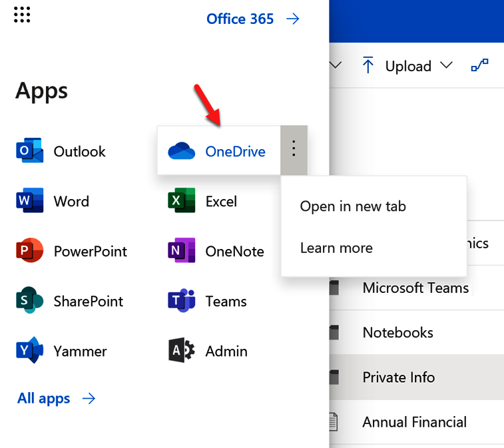Click the Microsoft Teams folder icon
Image resolution: width=504 pixels, height=448 pixels.
[334, 288]
